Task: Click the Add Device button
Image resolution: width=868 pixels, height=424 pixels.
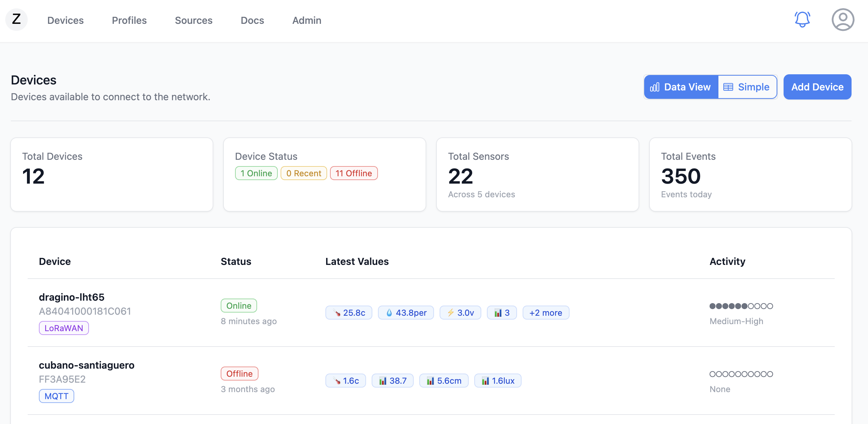Action: point(817,87)
